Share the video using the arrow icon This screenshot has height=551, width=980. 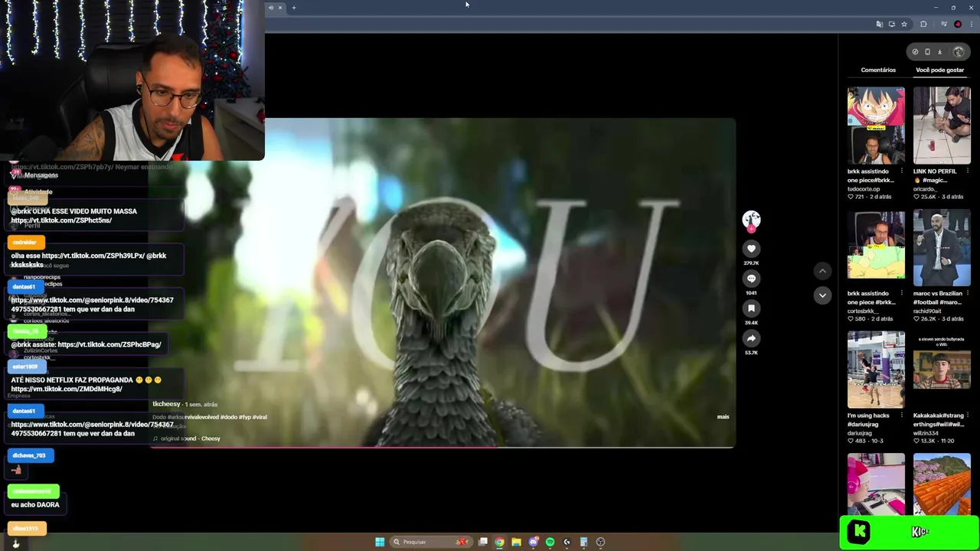tap(751, 338)
